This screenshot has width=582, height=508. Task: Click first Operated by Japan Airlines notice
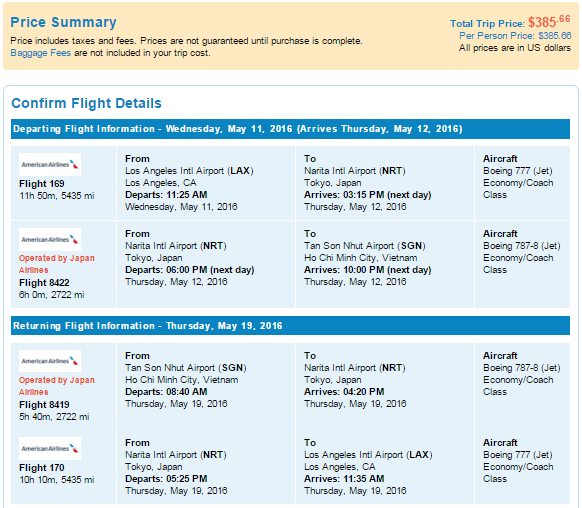[x=57, y=264]
